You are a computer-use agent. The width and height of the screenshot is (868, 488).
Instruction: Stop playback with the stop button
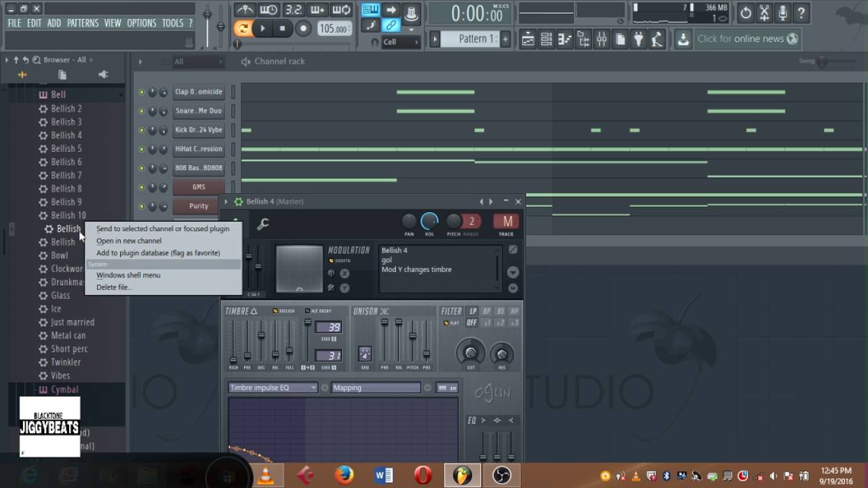tap(283, 28)
